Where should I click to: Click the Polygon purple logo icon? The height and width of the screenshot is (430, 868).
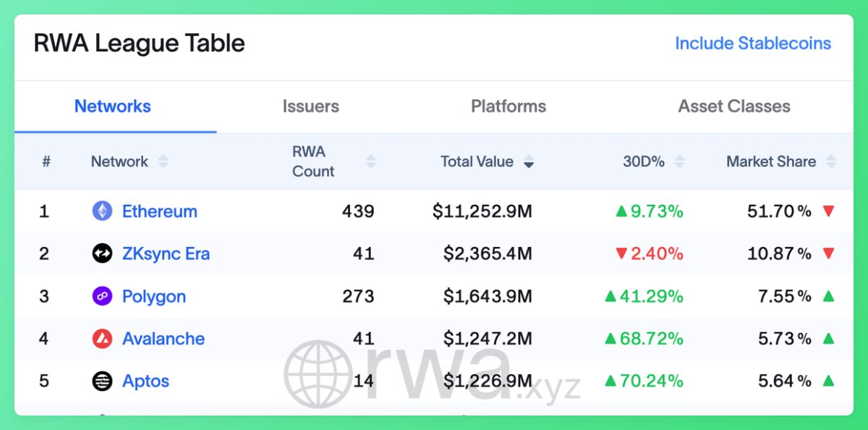[102, 296]
